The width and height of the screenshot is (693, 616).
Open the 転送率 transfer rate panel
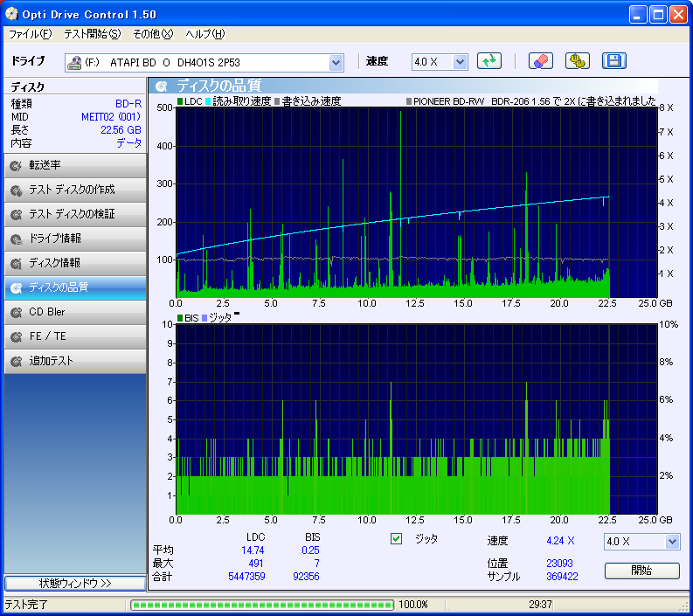75,165
